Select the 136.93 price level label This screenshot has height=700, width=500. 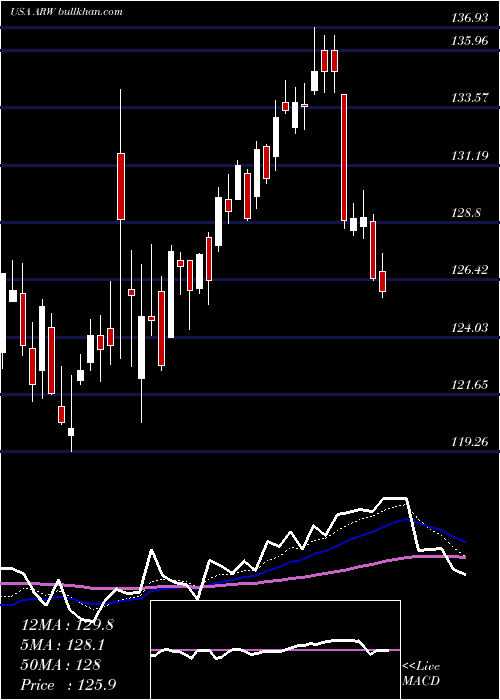pyautogui.click(x=470, y=18)
